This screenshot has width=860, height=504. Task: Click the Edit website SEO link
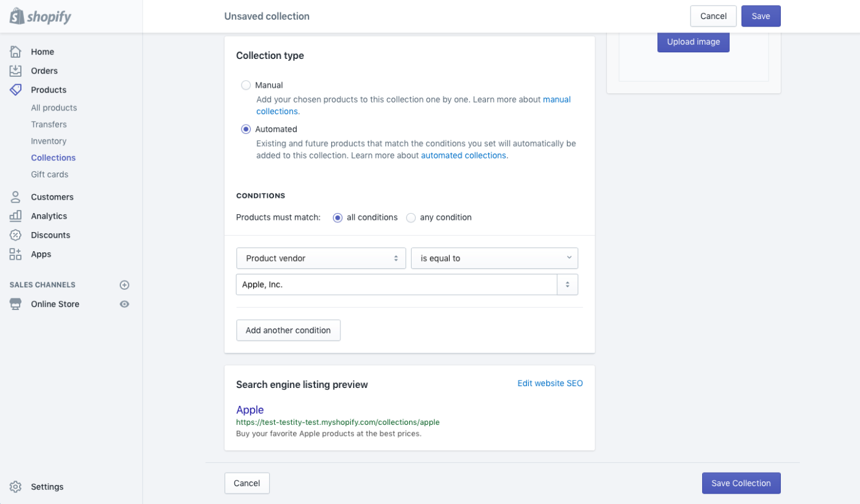[550, 383]
